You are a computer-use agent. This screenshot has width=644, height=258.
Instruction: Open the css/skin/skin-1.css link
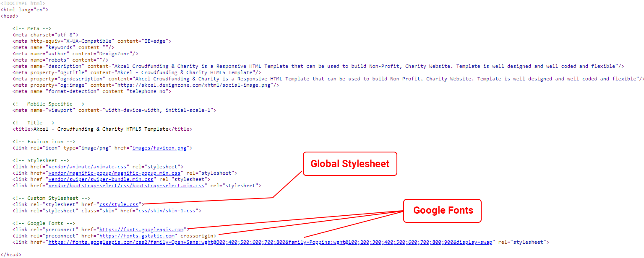click(167, 211)
